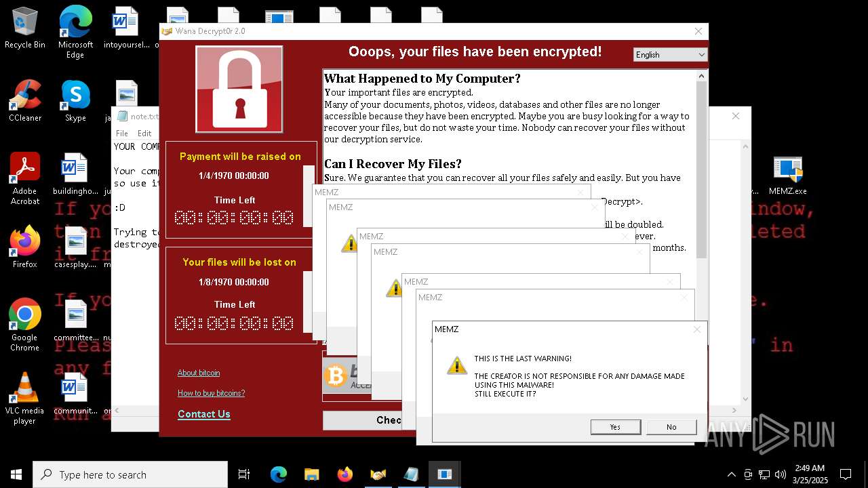The height and width of the screenshot is (488, 868).
Task: Click the ransom text scroll up arrow
Action: coord(702,76)
